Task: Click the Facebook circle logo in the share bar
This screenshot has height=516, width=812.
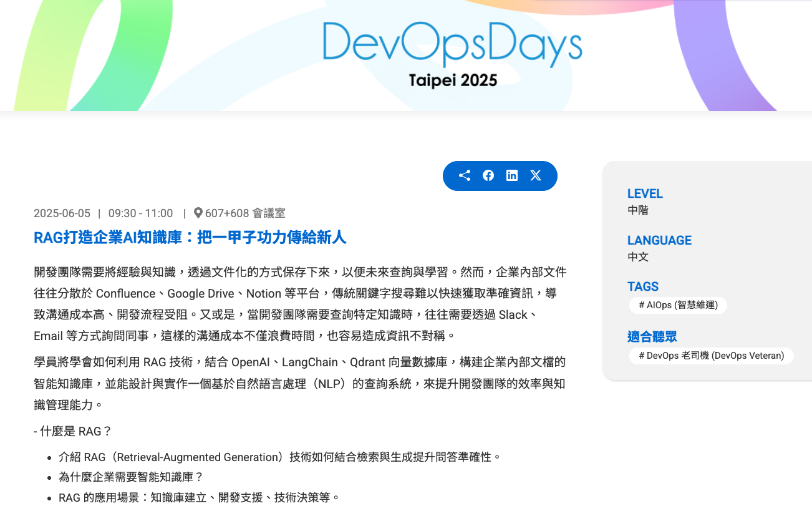Action: (488, 175)
